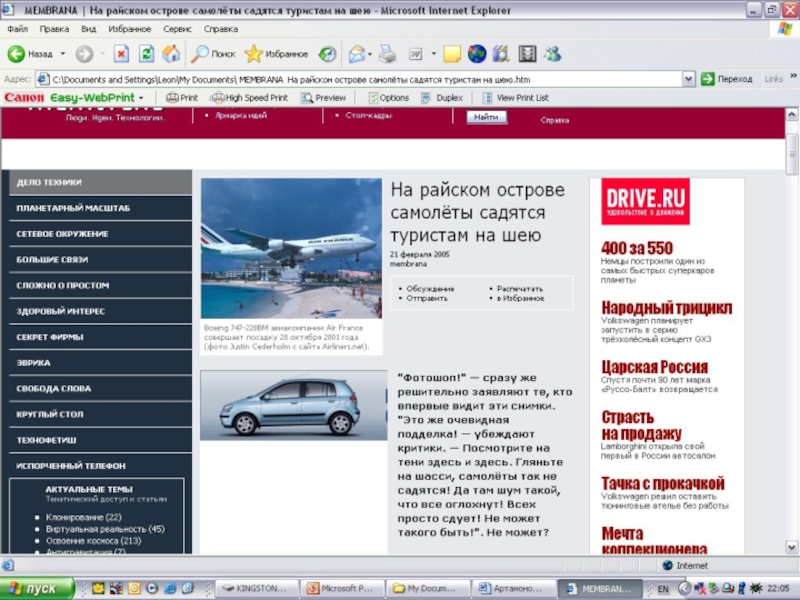Click Duplex in Canon toolbar
This screenshot has width=800, height=600.
(442, 97)
